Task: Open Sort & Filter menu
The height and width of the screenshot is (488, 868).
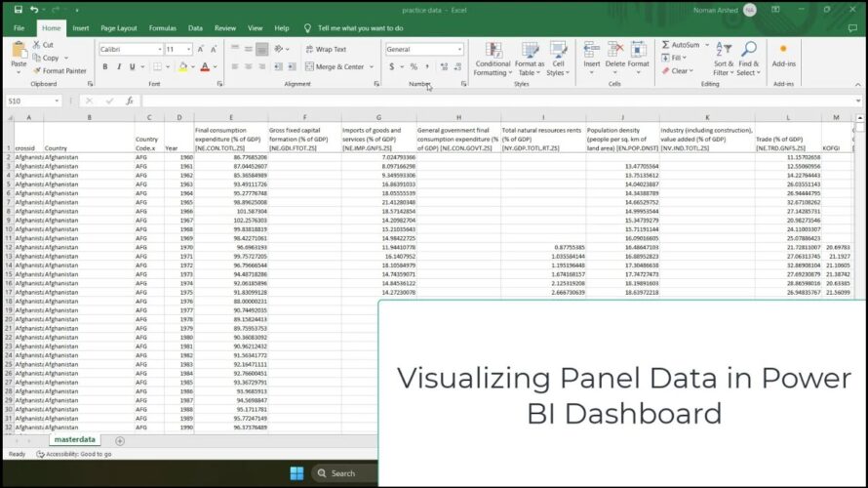Action: pyautogui.click(x=723, y=59)
